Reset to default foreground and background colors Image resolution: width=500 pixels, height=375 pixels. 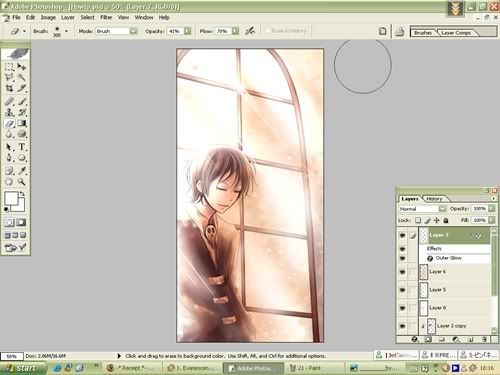point(6,209)
